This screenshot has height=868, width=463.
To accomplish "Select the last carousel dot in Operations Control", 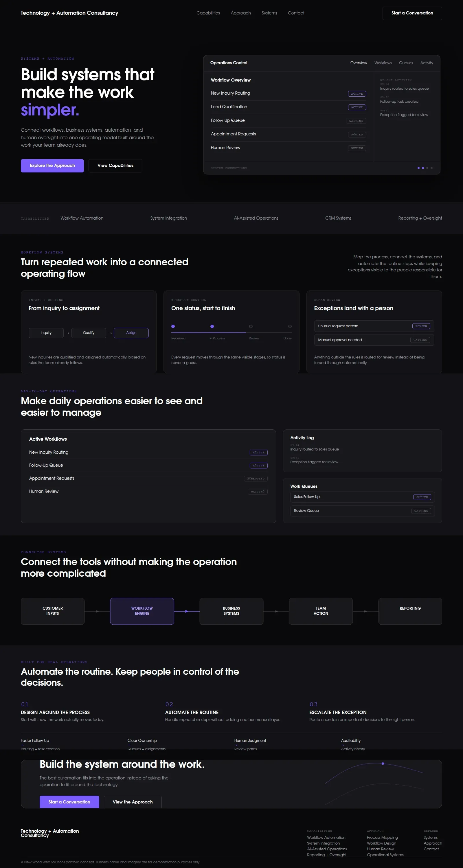I will coord(431,168).
